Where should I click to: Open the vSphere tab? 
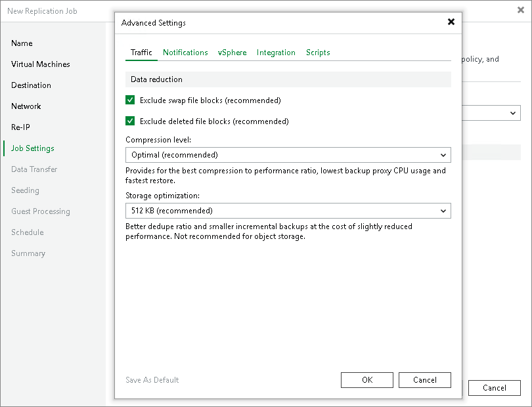click(x=232, y=53)
